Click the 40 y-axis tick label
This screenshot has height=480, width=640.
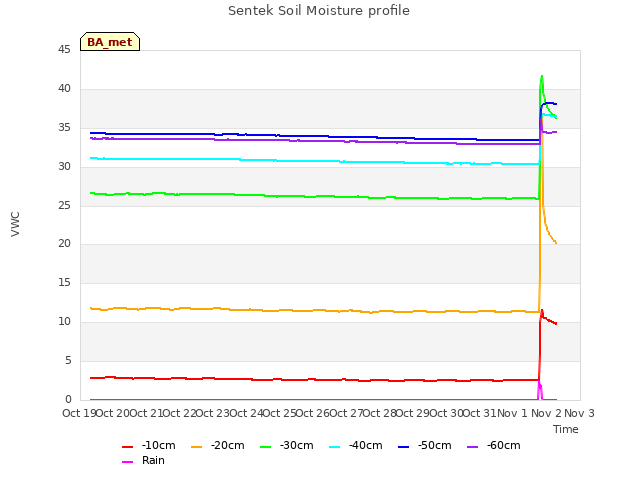(x=64, y=89)
